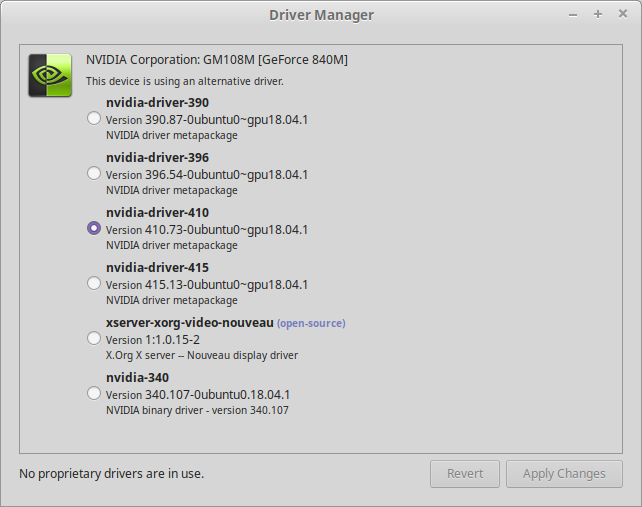642x507 pixels.
Task: Click the Version 340.107-0ubuntu0.18.04.1 text
Action: 198,394
